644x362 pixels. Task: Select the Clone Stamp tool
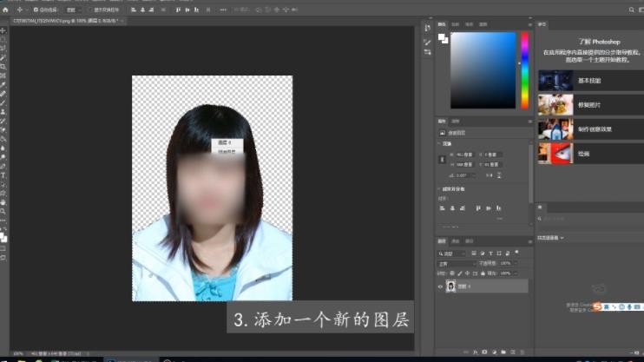pyautogui.click(x=3, y=112)
